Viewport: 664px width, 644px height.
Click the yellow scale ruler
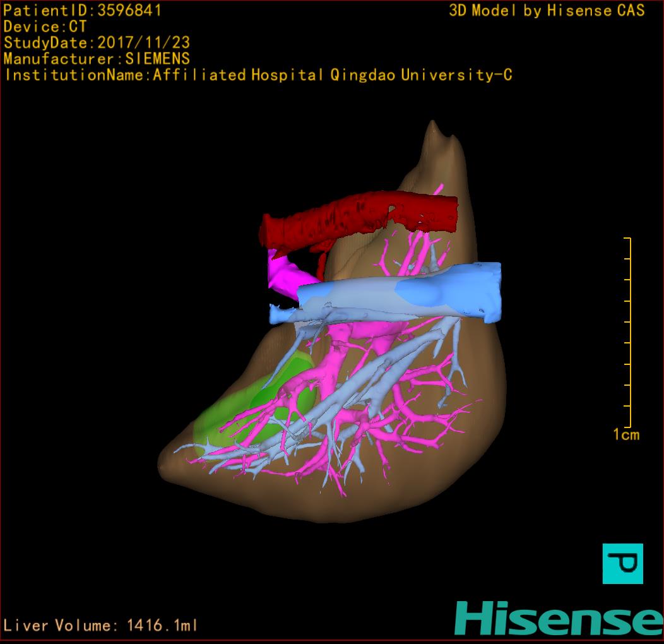pos(628,332)
